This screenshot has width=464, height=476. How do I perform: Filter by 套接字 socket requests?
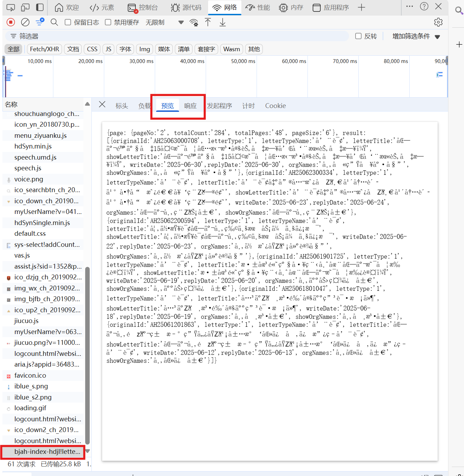[206, 49]
